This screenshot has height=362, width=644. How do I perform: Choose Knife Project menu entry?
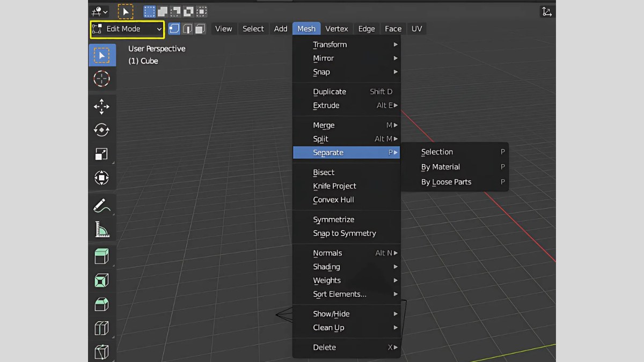point(347,186)
